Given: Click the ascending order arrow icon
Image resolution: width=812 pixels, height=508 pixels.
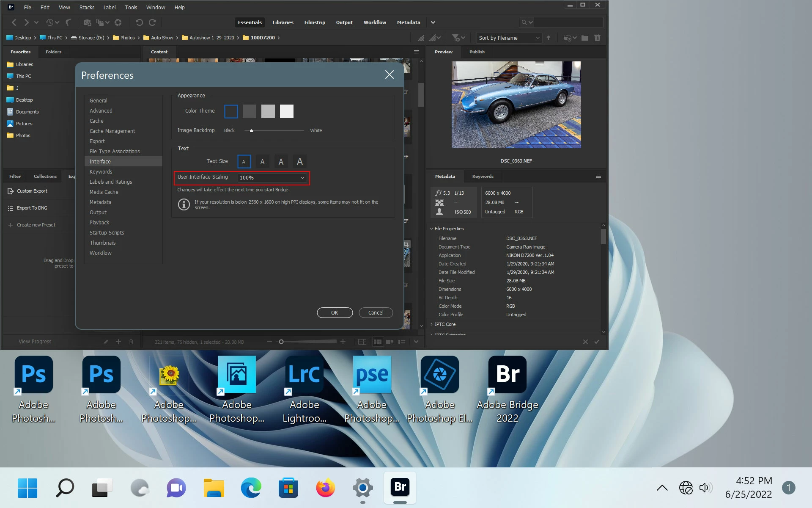Looking at the screenshot, I should (x=549, y=38).
